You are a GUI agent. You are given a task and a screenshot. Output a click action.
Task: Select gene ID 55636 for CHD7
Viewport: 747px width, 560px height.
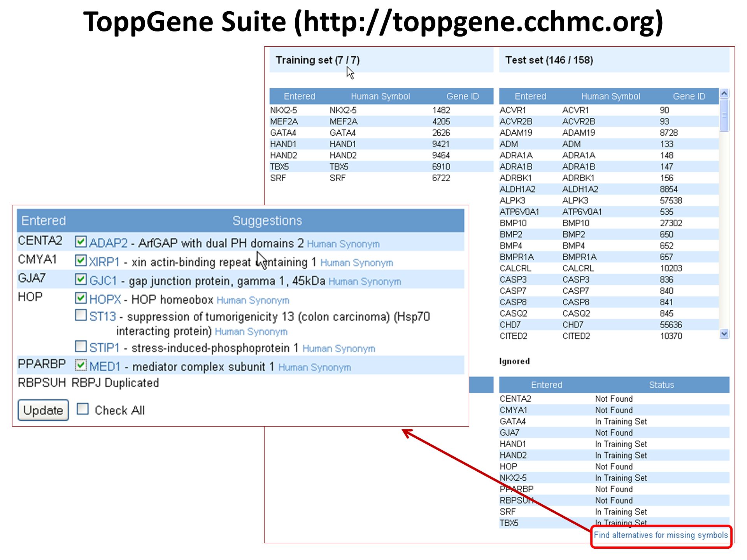[x=671, y=324]
